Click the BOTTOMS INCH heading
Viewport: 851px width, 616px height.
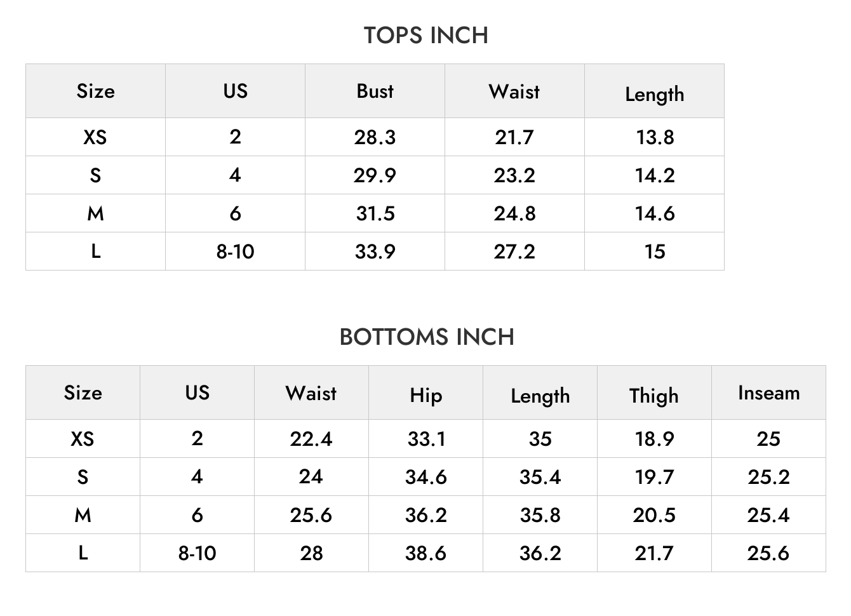coord(427,337)
